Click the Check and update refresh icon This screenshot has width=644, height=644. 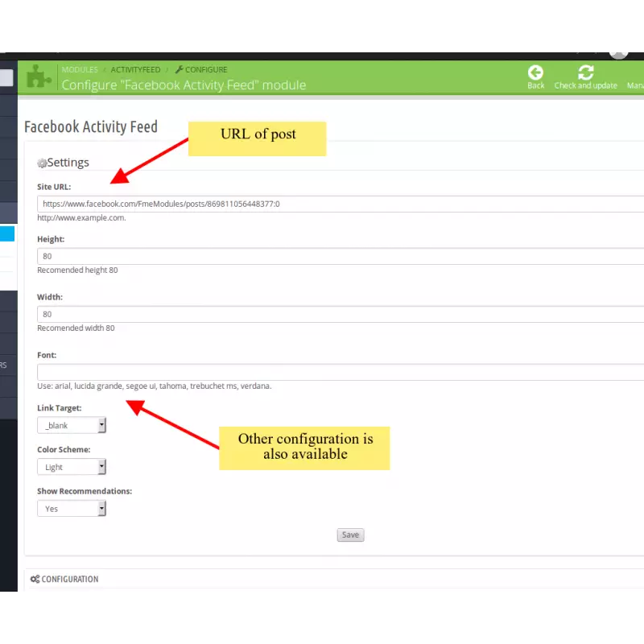click(x=585, y=72)
